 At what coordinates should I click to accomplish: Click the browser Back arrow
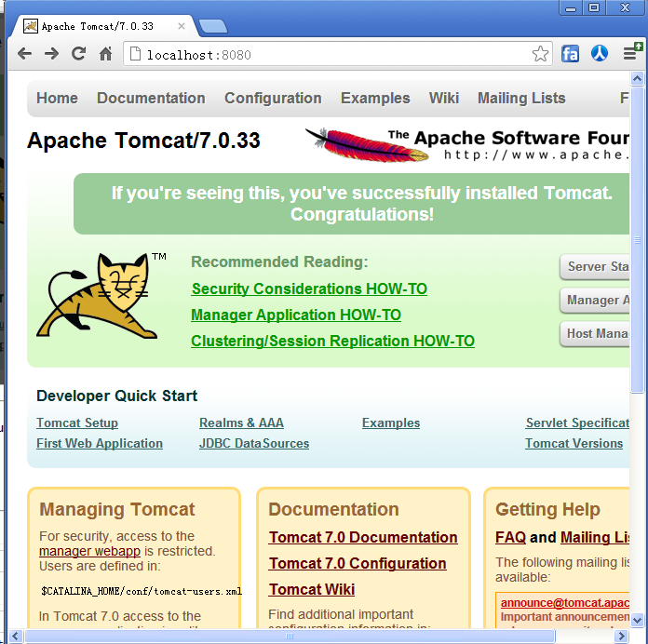click(x=25, y=54)
